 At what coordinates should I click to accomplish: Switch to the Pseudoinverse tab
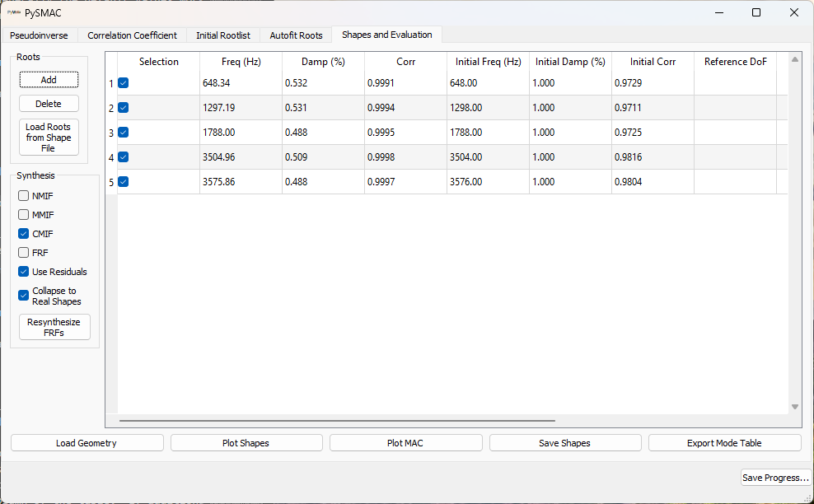point(39,35)
